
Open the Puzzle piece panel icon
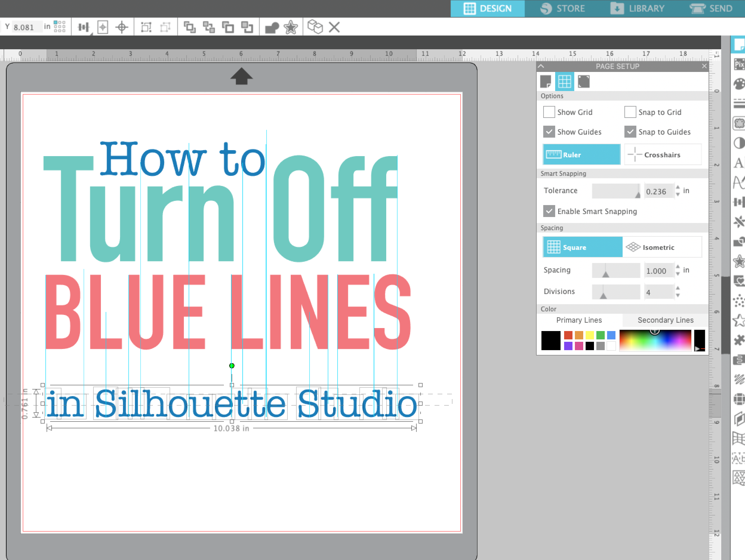pyautogui.click(x=739, y=340)
